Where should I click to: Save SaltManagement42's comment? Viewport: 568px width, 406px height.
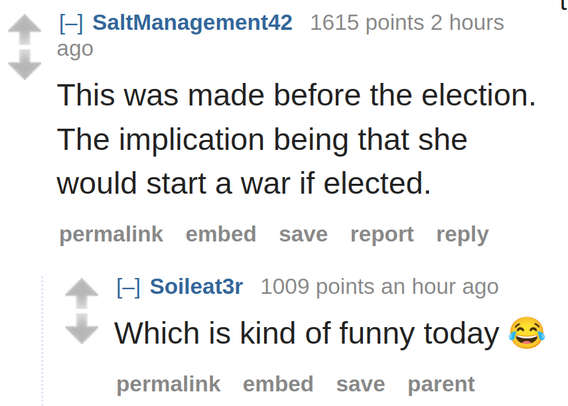point(303,234)
